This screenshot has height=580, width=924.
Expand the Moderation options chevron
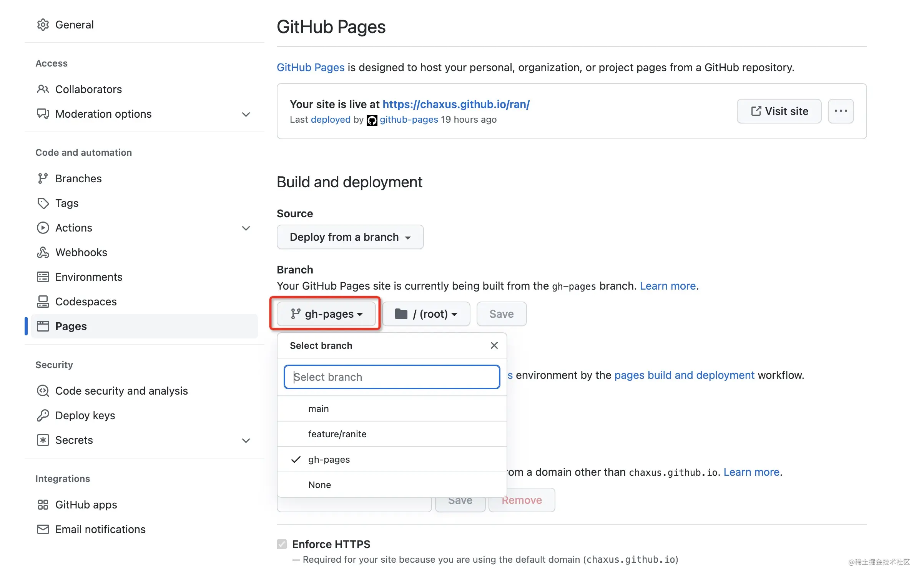pos(246,114)
